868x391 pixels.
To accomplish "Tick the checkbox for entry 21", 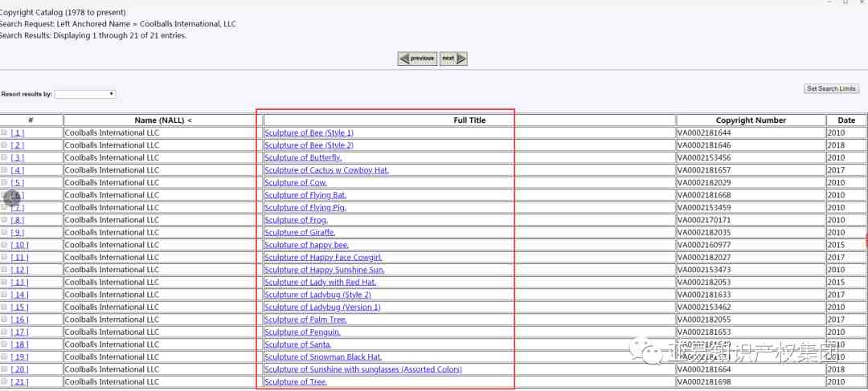I will (4, 381).
